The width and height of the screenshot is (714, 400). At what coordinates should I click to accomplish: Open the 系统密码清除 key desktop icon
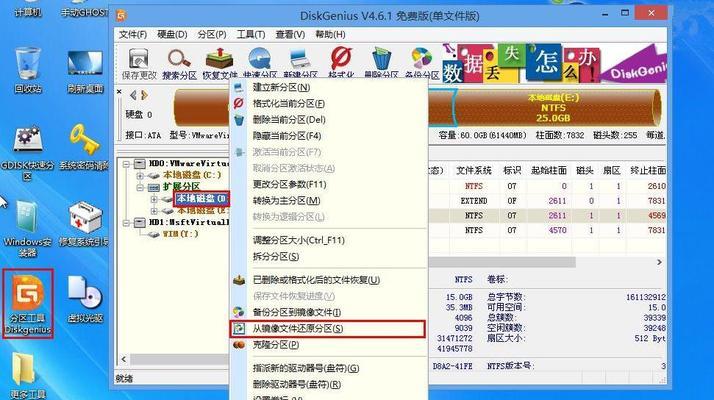(x=85, y=146)
